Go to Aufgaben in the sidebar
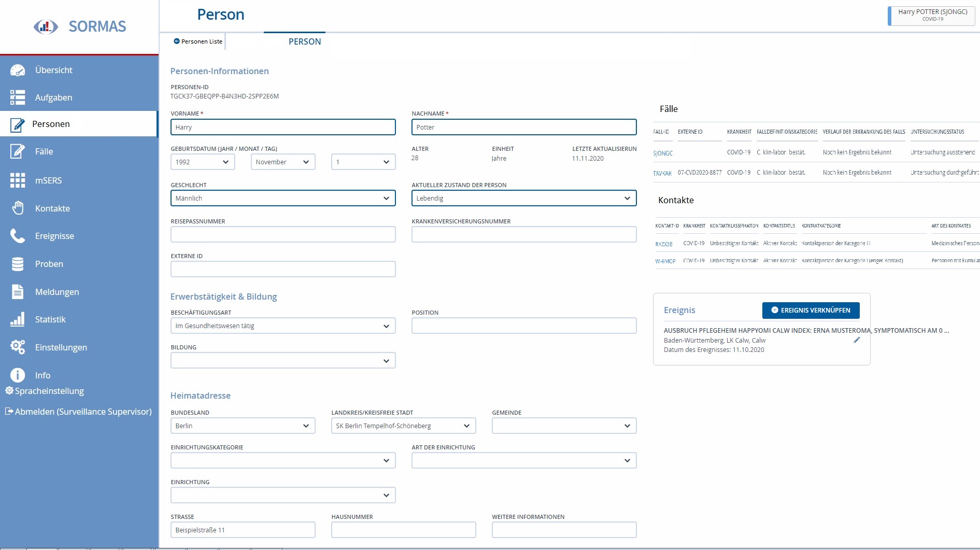Screen dimensions: 980x550 53,97
